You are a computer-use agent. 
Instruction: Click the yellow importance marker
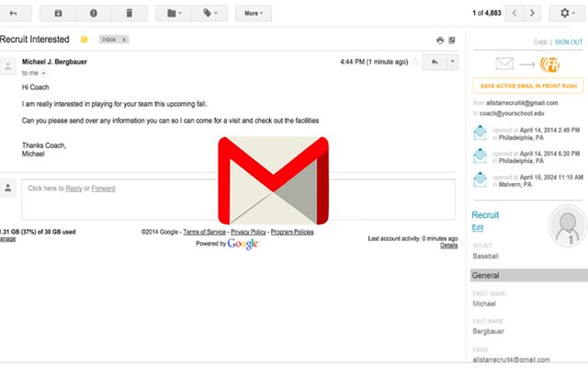[85, 40]
